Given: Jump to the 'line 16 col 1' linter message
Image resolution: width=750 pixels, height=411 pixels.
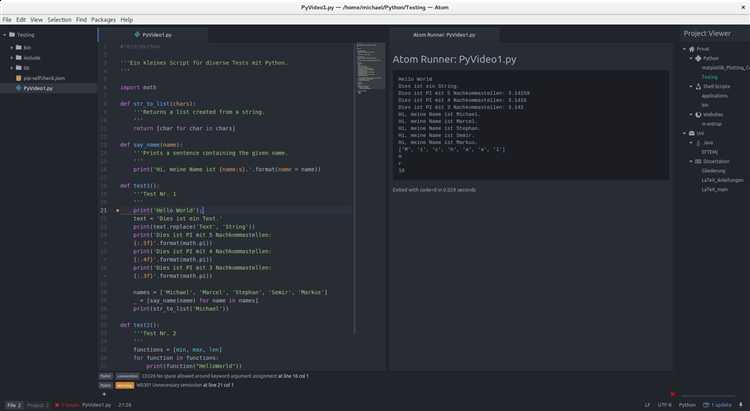Looking at the screenshot, I should [293, 376].
